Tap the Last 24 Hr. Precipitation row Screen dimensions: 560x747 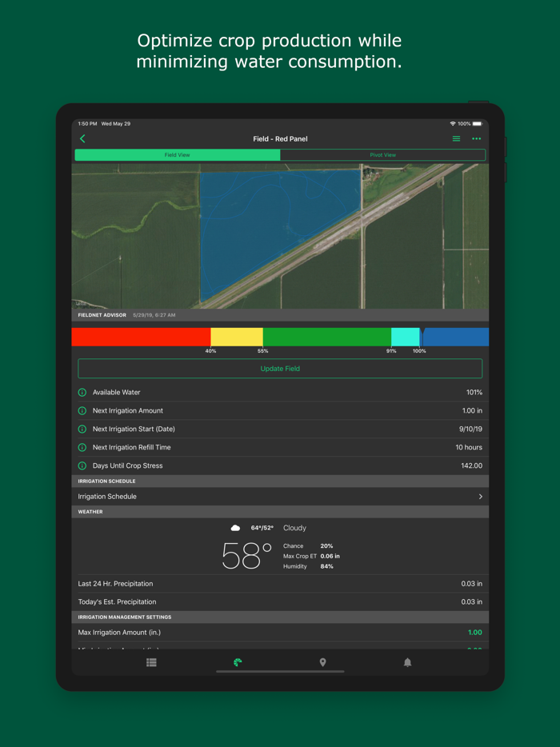coord(280,584)
